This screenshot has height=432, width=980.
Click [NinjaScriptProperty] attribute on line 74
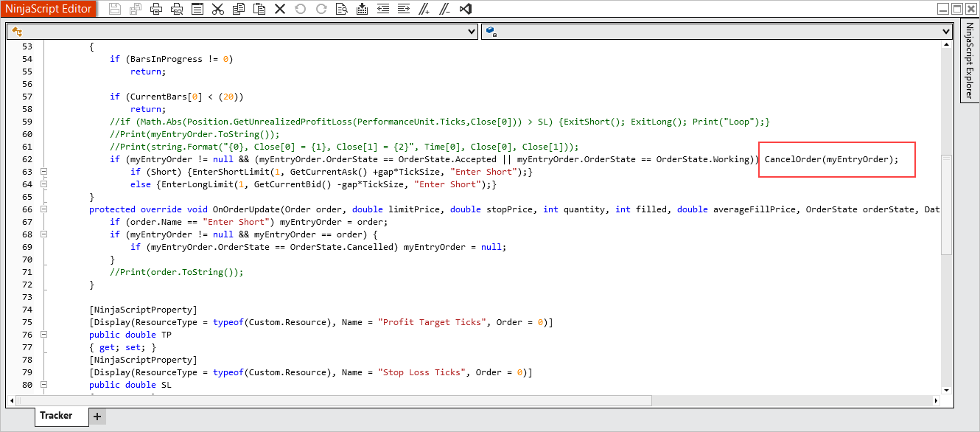[x=143, y=310]
